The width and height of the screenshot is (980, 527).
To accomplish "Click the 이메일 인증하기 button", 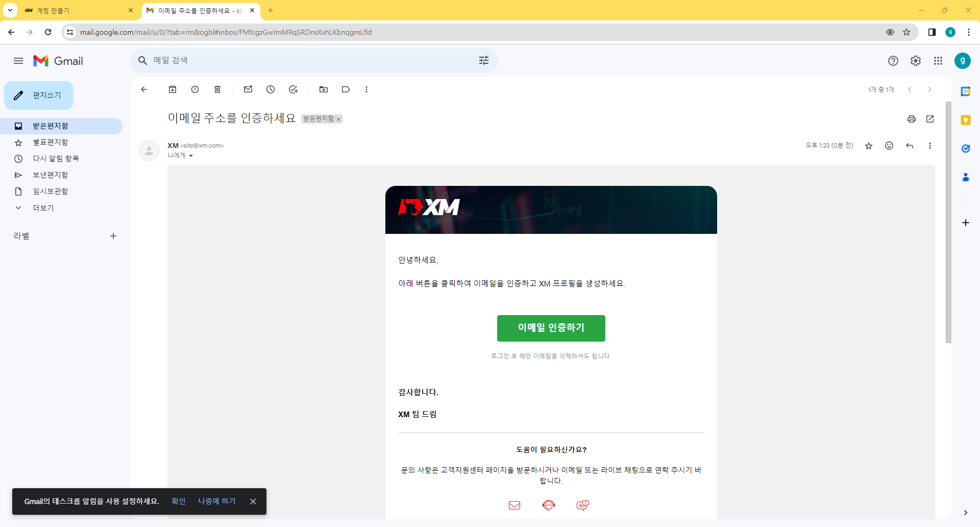I will click(551, 328).
